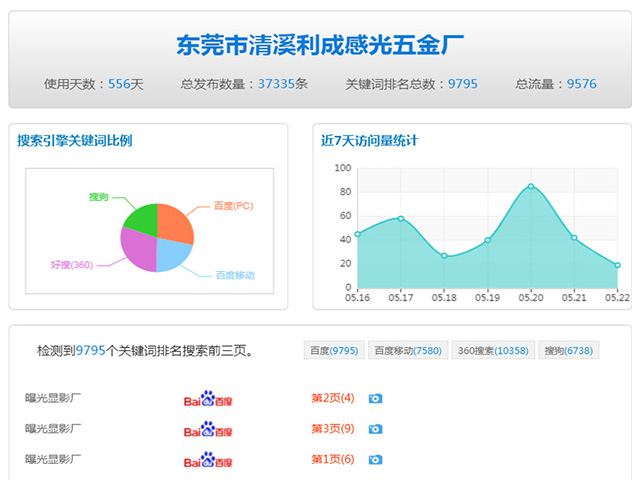Click the 37335条 total published value
Screen dimensions: 640x480
(283, 84)
